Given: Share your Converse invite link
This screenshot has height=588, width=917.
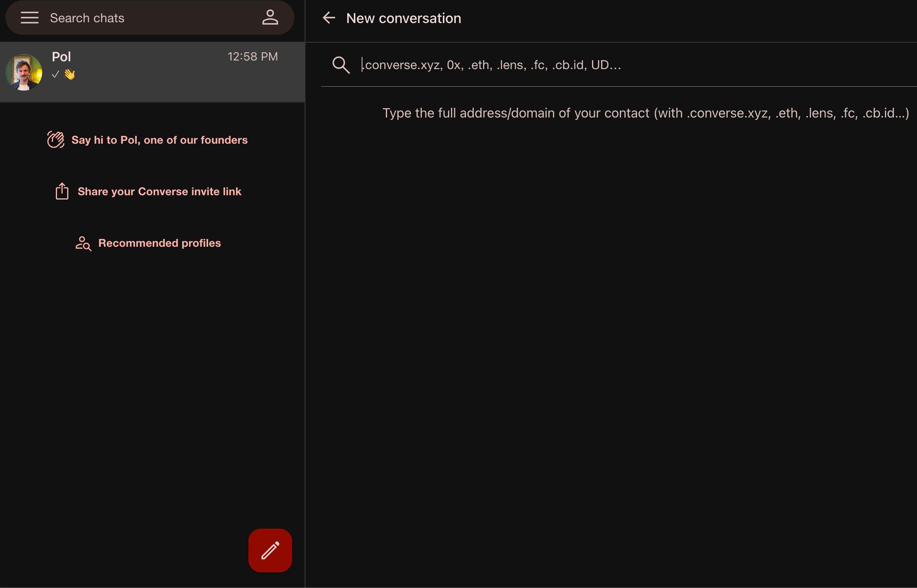Looking at the screenshot, I should click(x=159, y=191).
